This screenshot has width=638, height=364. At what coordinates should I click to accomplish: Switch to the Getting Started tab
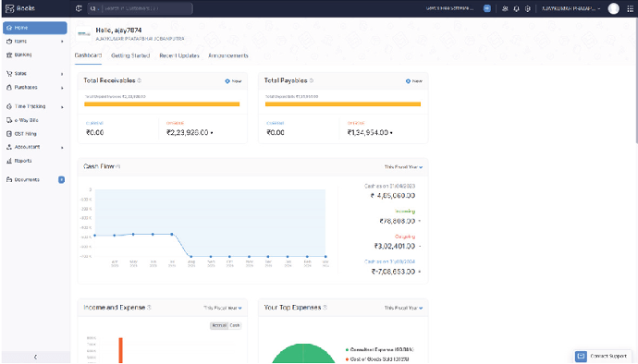(x=130, y=55)
